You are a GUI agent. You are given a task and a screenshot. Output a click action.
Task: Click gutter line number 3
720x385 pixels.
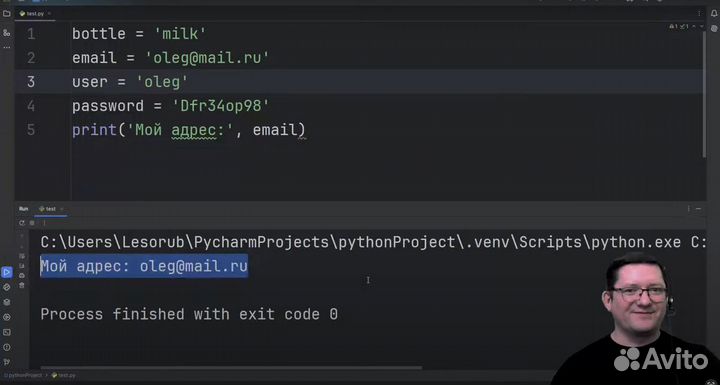pos(31,82)
